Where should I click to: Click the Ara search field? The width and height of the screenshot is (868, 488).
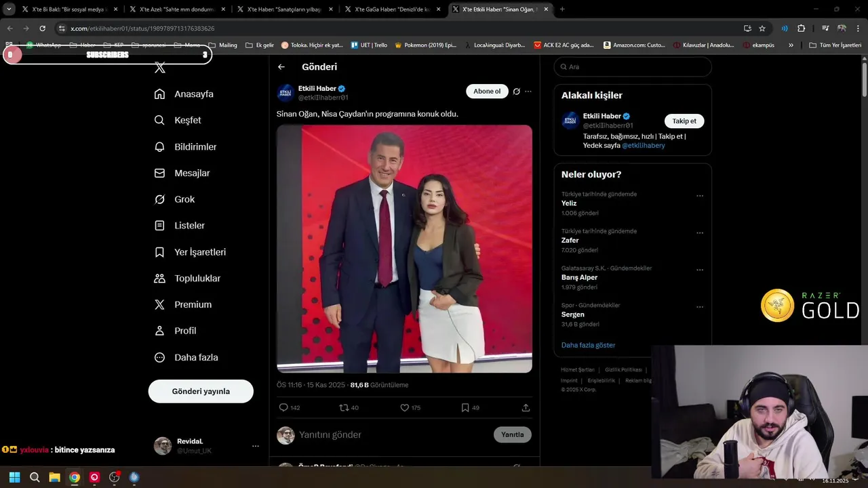click(633, 67)
